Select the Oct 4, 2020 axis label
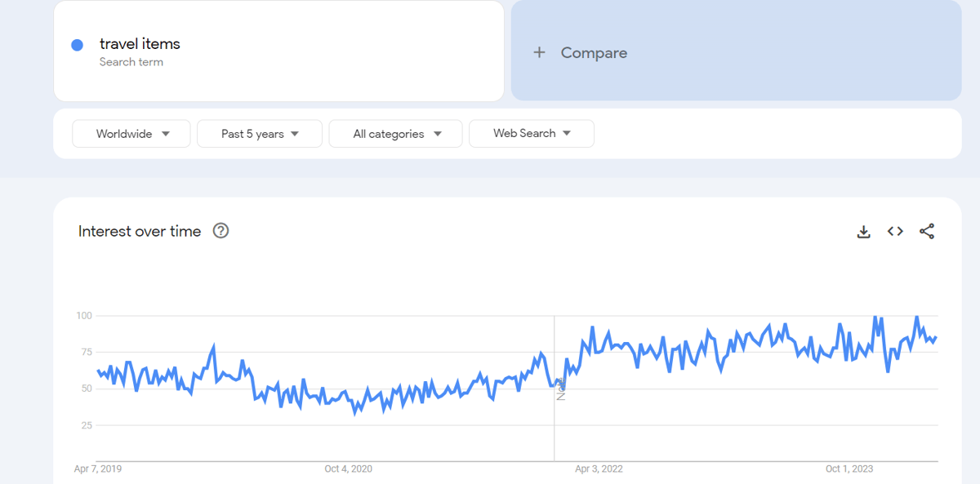Viewport: 980px width, 484px height. (x=348, y=468)
